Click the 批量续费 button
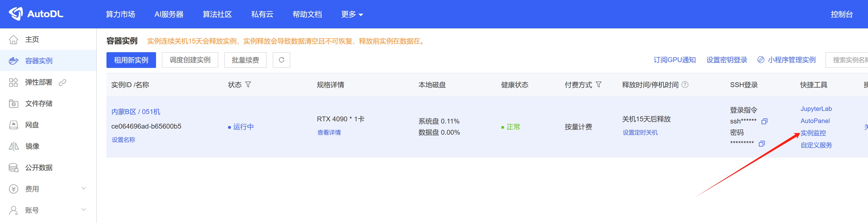The image size is (868, 223). pyautogui.click(x=245, y=60)
